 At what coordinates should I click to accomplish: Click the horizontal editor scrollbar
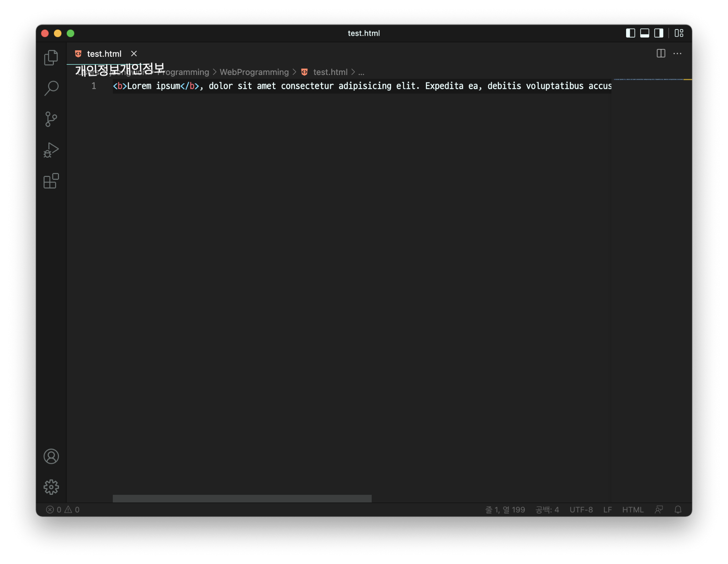coord(242,498)
